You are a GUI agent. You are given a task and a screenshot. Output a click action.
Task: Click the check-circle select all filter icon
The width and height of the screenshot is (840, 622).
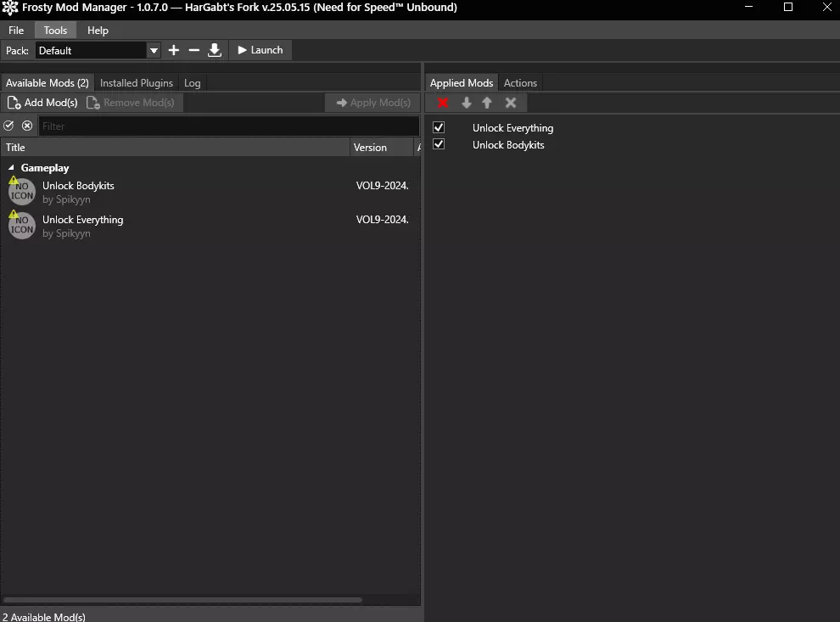(x=8, y=126)
